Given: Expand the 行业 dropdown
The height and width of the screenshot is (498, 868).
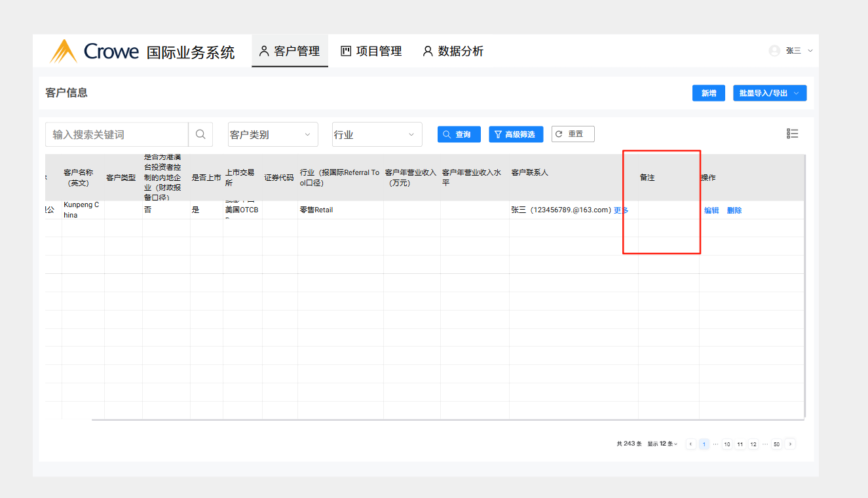Looking at the screenshot, I should point(377,134).
